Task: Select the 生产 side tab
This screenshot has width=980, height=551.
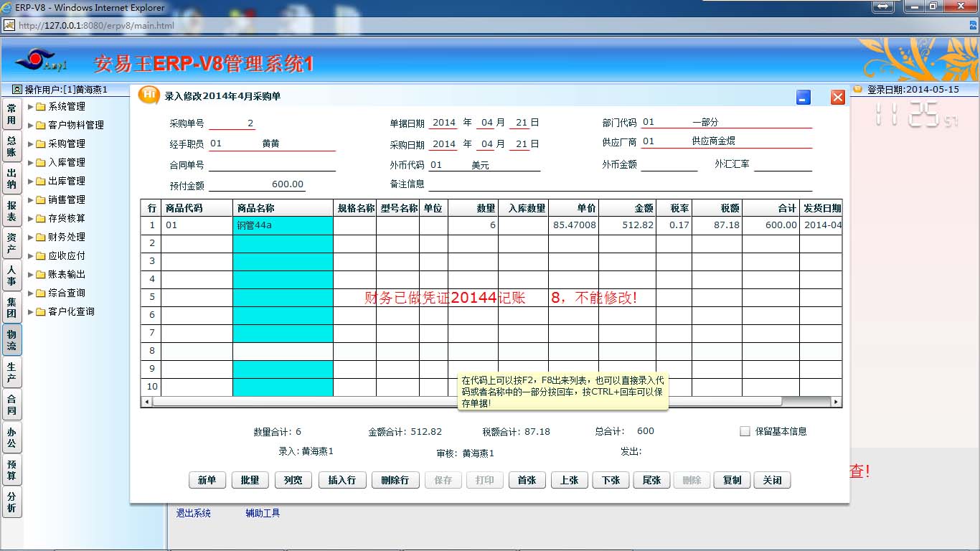Action: click(x=11, y=373)
